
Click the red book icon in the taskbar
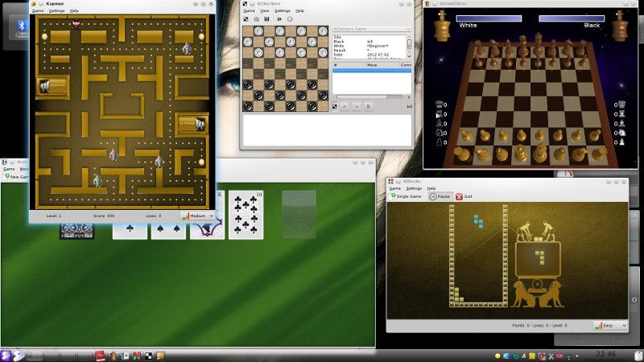click(100, 356)
